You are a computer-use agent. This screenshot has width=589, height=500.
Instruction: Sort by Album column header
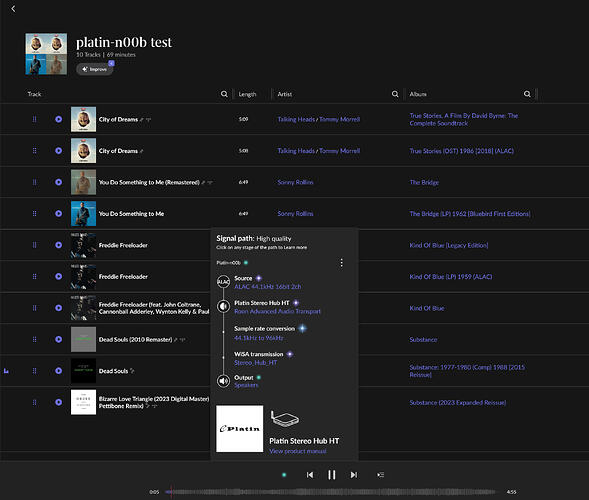pos(418,94)
